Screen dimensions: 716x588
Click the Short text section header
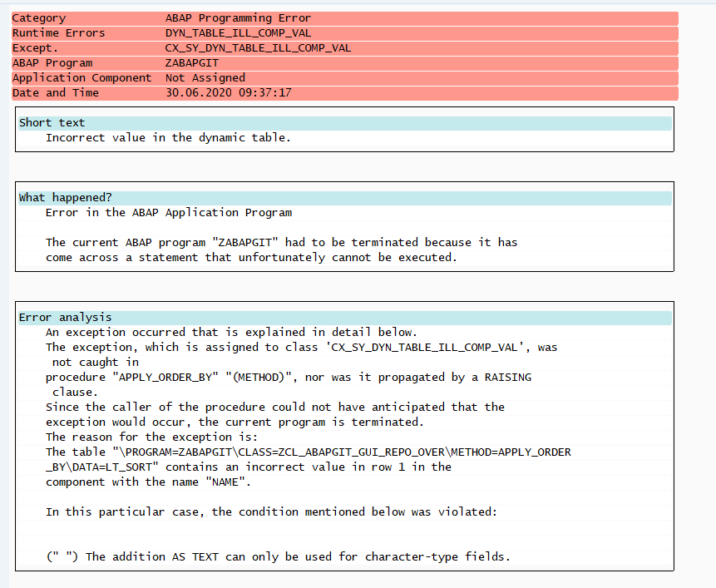tap(52, 122)
